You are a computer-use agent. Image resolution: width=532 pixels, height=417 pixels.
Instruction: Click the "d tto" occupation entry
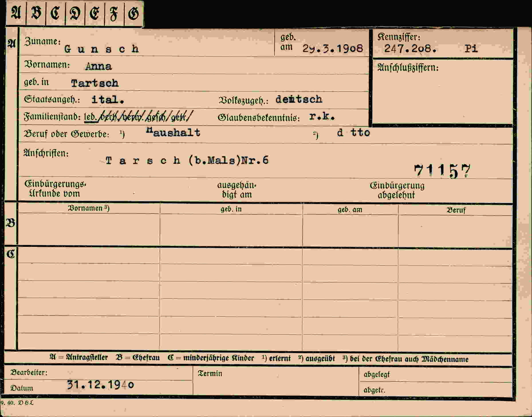point(354,133)
